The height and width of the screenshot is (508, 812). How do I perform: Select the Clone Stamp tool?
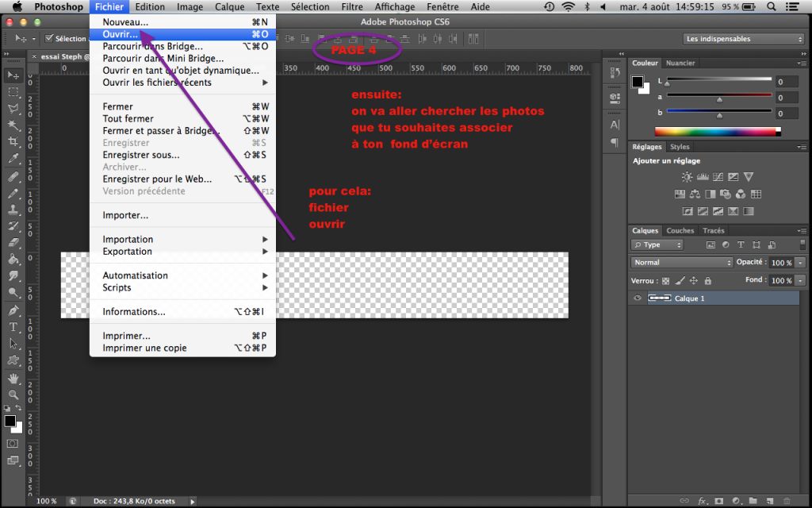point(13,210)
